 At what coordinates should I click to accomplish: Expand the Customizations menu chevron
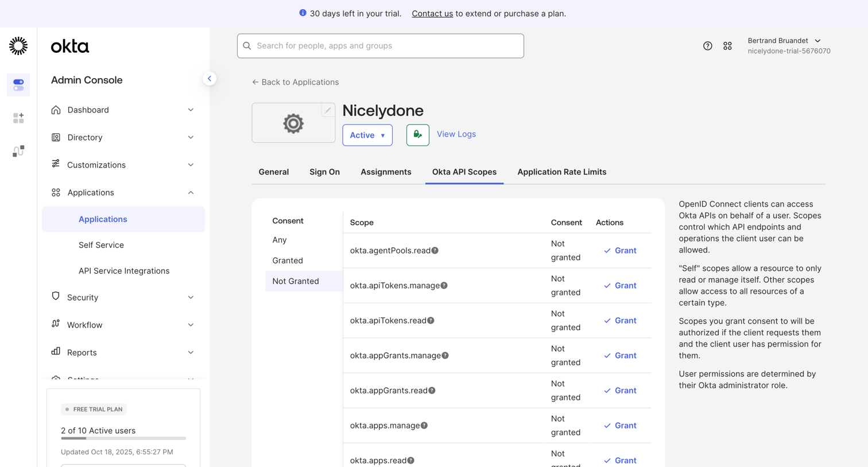click(x=191, y=165)
